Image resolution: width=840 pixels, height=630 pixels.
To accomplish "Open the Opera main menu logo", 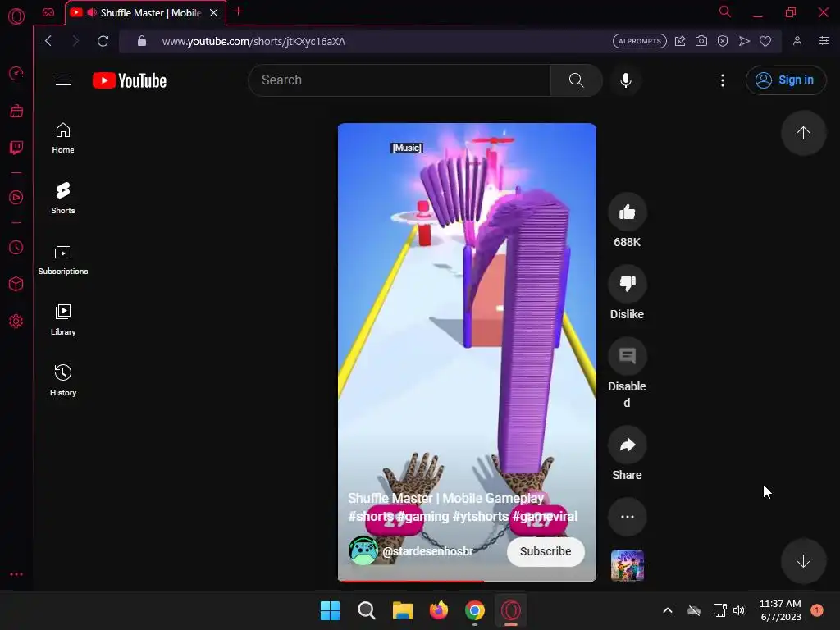I will [x=16, y=16].
